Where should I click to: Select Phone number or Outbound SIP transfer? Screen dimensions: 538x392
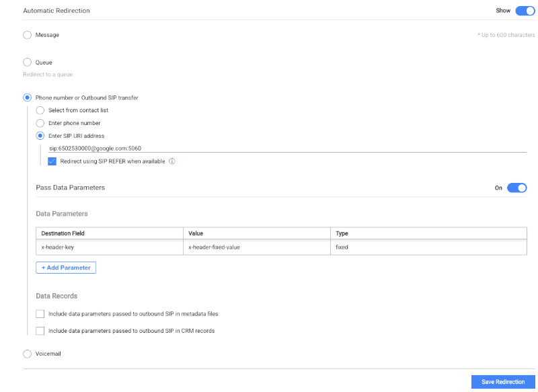coord(27,96)
